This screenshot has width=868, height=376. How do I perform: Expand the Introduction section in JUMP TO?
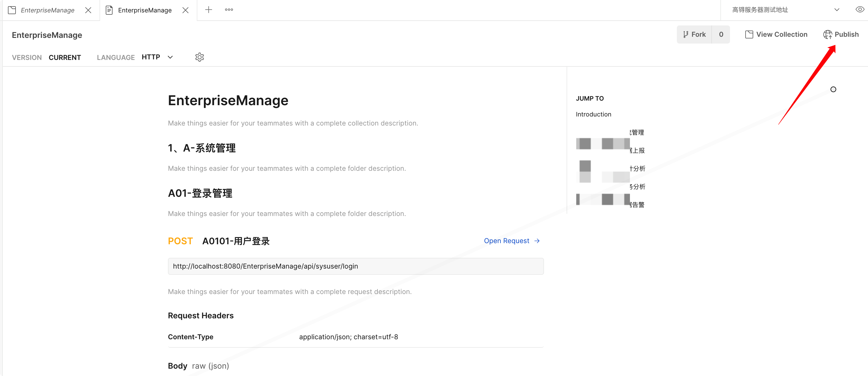[x=593, y=114]
